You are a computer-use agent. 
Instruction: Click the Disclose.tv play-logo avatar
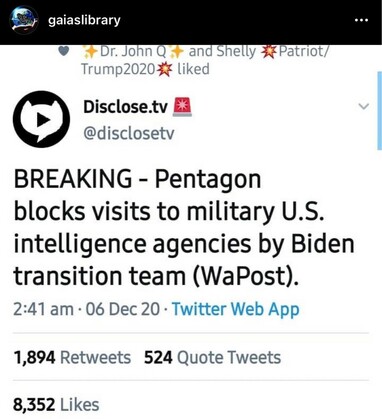click(x=41, y=119)
